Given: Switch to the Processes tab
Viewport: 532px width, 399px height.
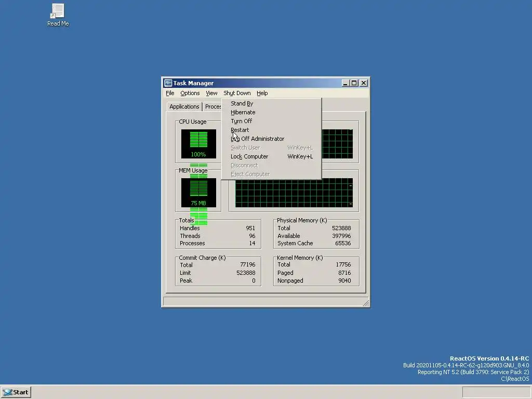Looking at the screenshot, I should point(212,107).
